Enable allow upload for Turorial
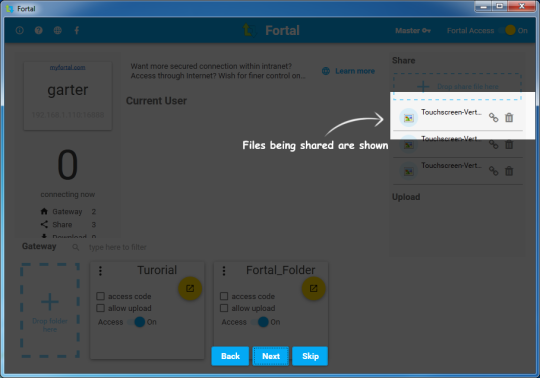The height and width of the screenshot is (378, 540). point(101,308)
